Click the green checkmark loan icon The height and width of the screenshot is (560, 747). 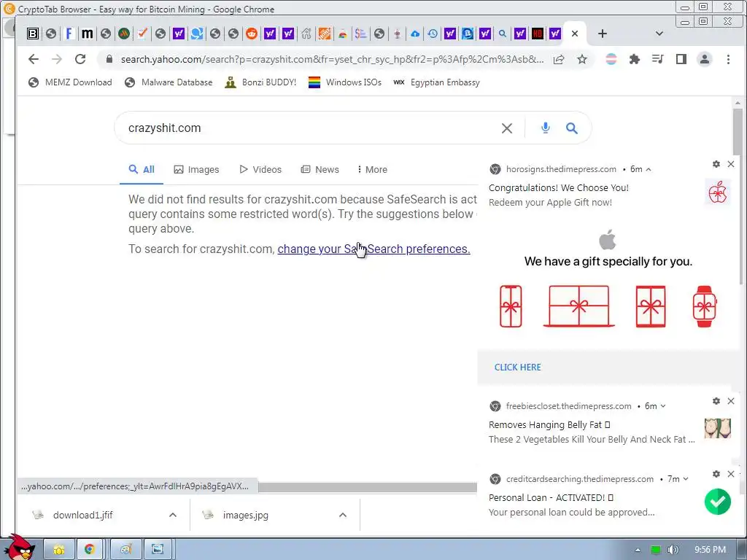click(718, 502)
